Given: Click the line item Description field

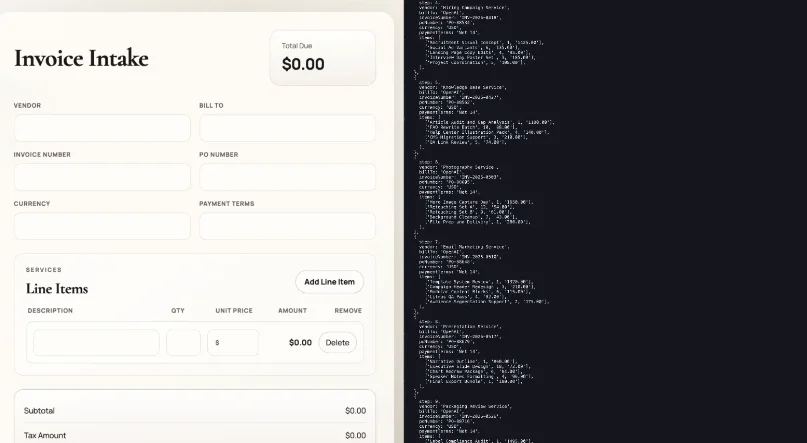Looking at the screenshot, I should click(x=96, y=342).
